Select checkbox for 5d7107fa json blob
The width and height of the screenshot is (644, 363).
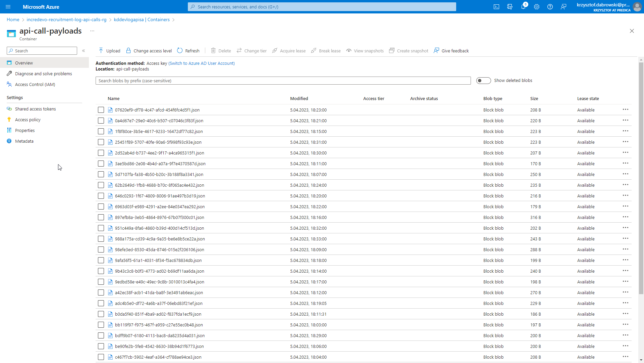(101, 174)
